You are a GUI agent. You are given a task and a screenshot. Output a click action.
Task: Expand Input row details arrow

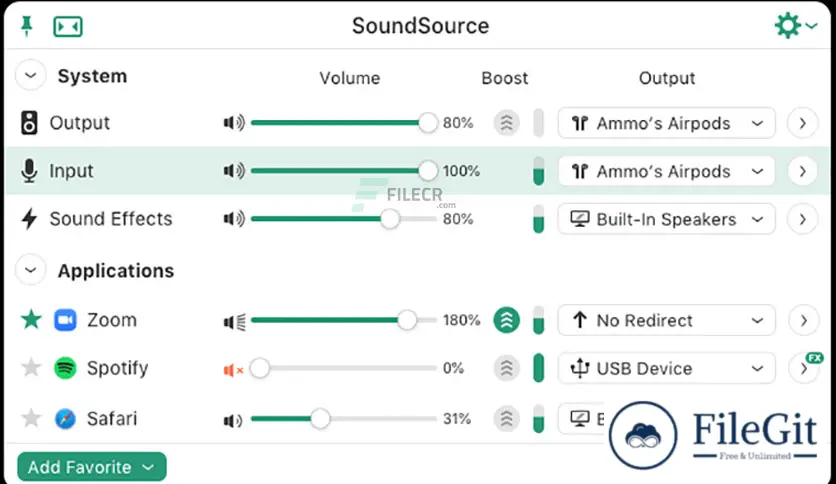click(x=802, y=171)
